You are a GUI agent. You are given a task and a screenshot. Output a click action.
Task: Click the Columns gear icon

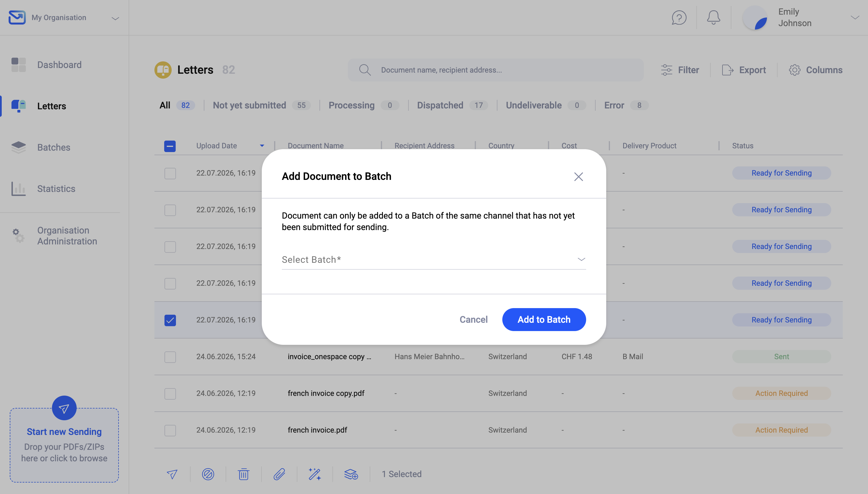(795, 70)
